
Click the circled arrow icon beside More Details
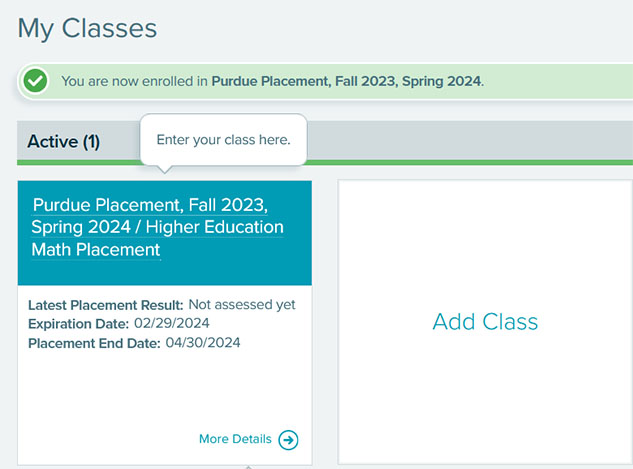click(x=288, y=440)
